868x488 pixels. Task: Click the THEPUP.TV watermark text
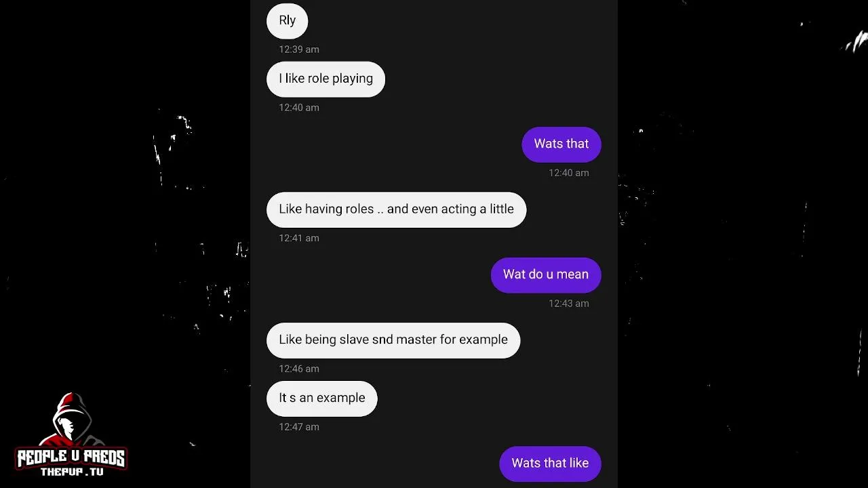tap(71, 472)
